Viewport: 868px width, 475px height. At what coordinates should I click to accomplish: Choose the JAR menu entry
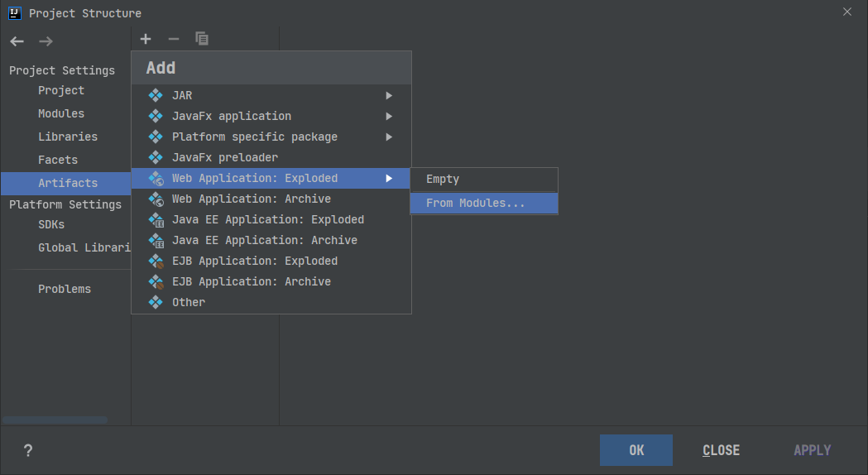point(271,95)
